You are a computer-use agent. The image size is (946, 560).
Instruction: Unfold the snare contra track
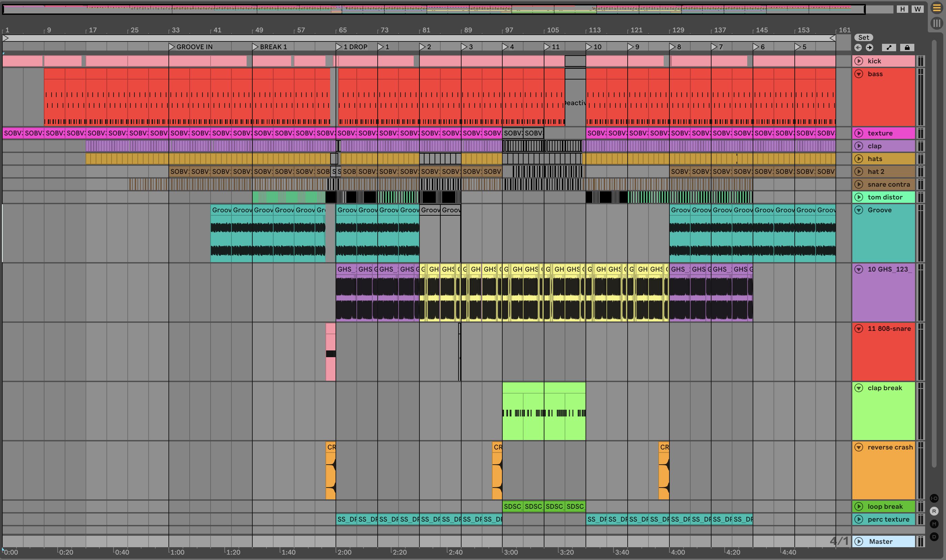pyautogui.click(x=859, y=184)
